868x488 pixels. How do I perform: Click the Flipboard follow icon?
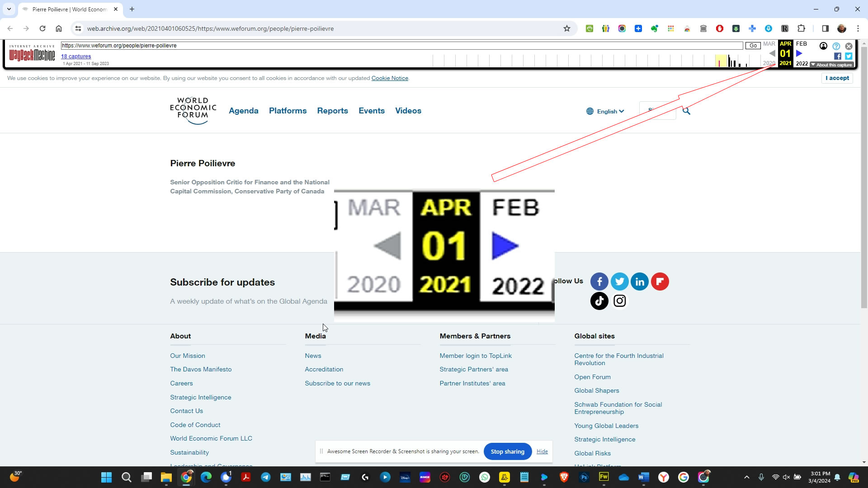pos(660,282)
